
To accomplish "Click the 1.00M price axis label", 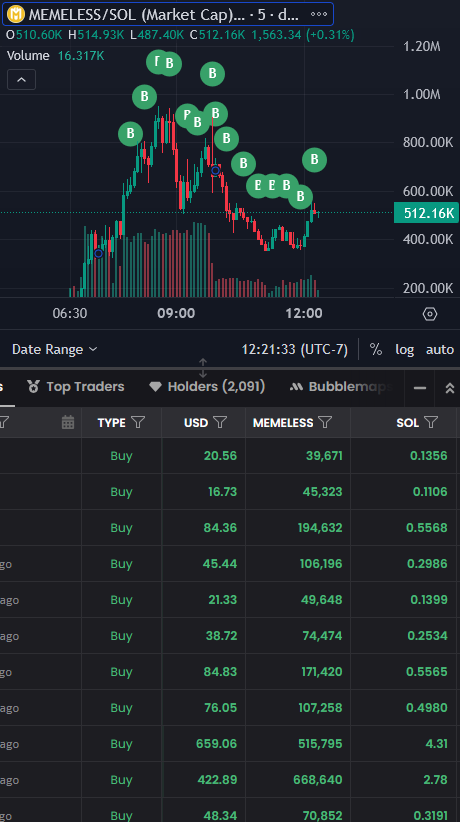I will 422,94.
